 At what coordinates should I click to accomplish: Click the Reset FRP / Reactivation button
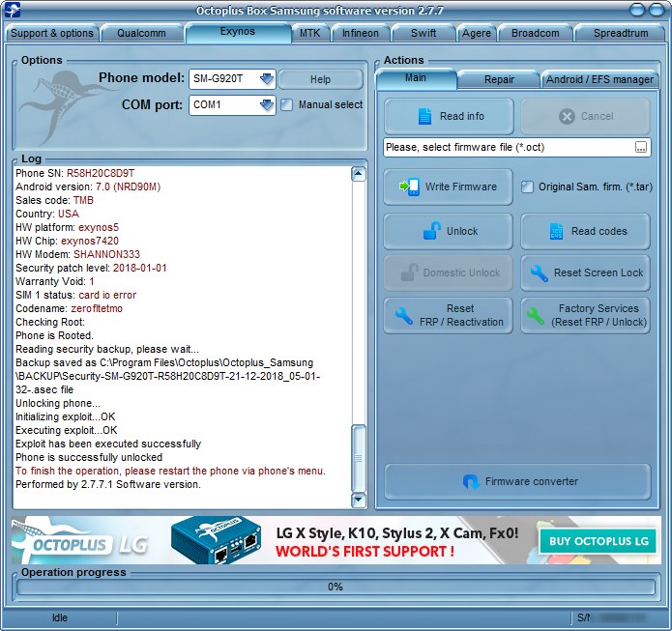point(449,315)
